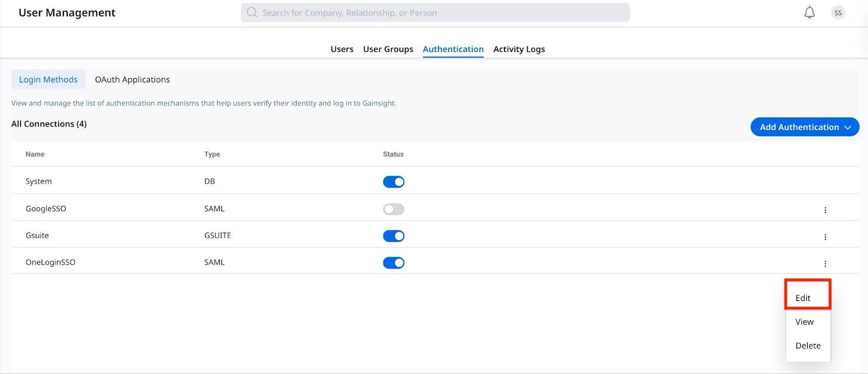Select the OneLoginSSO connection name
This screenshot has height=374, width=868.
(x=50, y=262)
